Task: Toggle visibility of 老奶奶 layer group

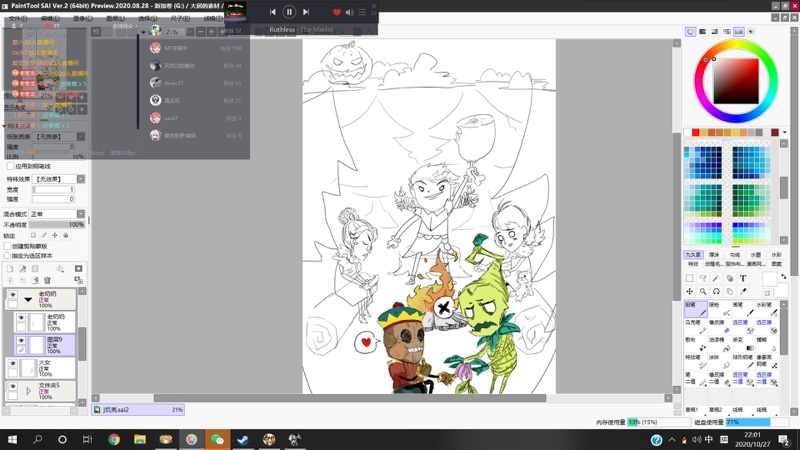Action: tap(13, 296)
